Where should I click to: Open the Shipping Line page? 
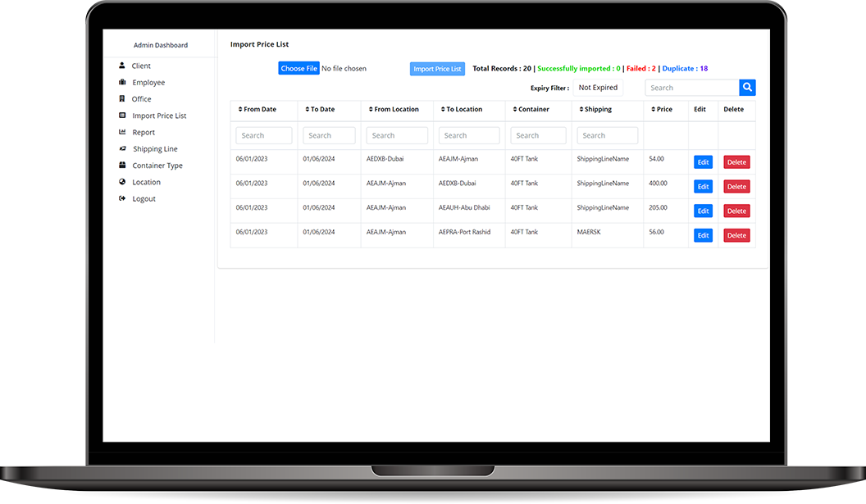click(155, 148)
